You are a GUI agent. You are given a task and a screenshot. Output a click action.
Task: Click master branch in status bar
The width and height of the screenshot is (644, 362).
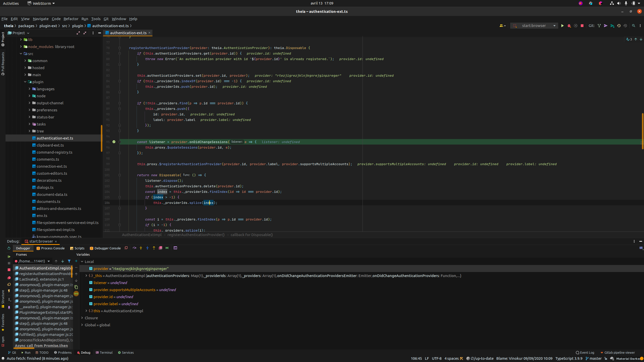point(595,358)
